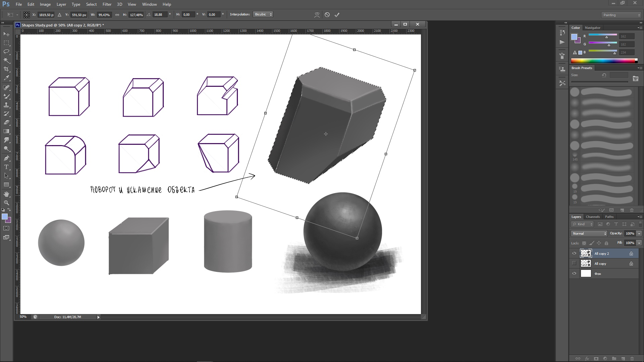Switch to the Channels tab
Image resolution: width=644 pixels, height=362 pixels.
[593, 217]
